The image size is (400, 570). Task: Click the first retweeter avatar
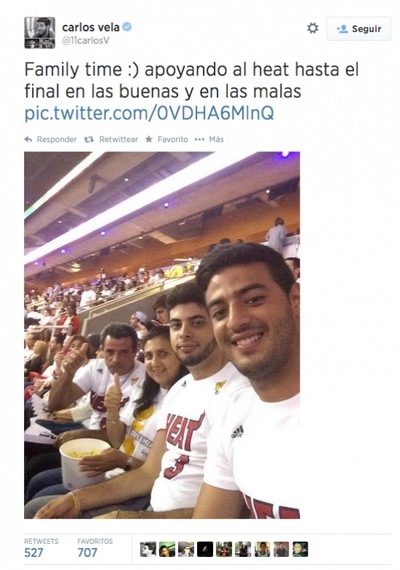(148, 549)
